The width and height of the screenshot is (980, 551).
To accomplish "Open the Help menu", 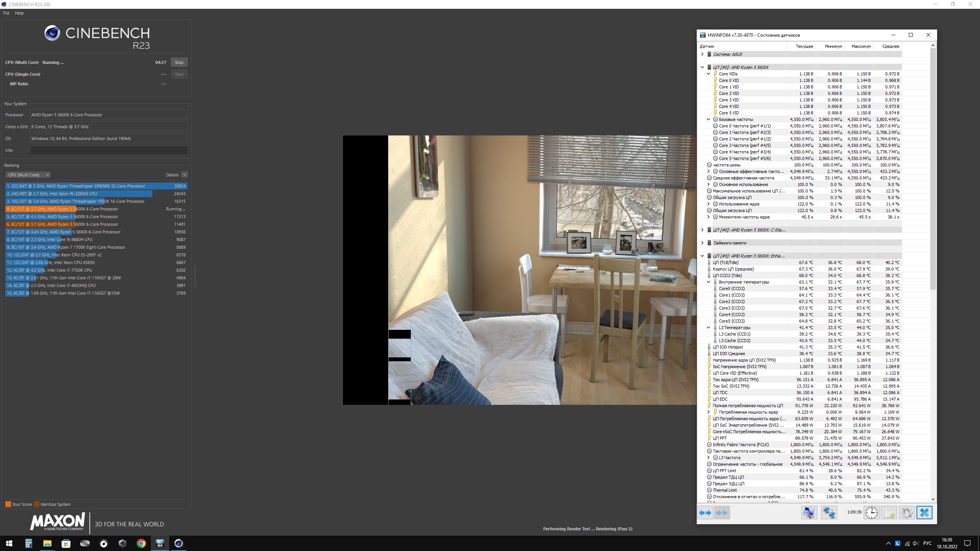I will point(19,13).
